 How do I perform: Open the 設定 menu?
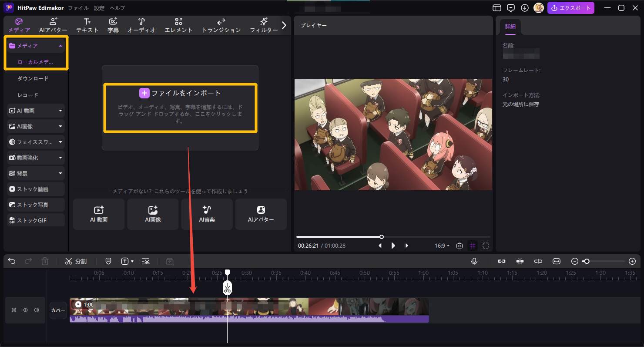[98, 8]
